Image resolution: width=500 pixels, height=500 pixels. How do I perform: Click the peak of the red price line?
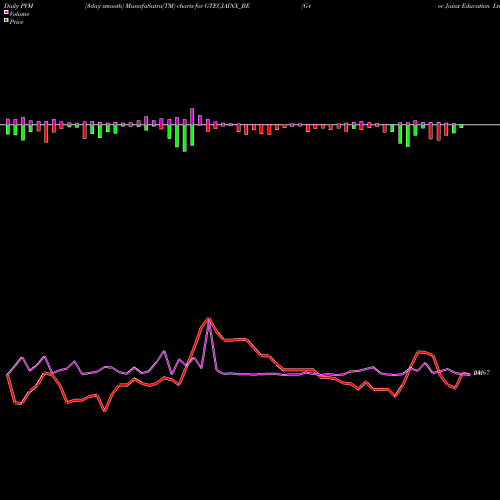point(209,318)
